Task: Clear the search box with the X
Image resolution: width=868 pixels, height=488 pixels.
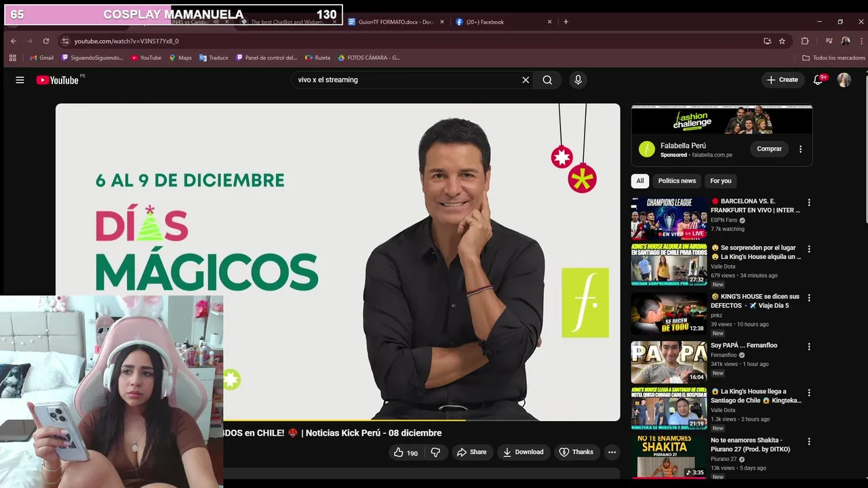Action: pos(526,80)
